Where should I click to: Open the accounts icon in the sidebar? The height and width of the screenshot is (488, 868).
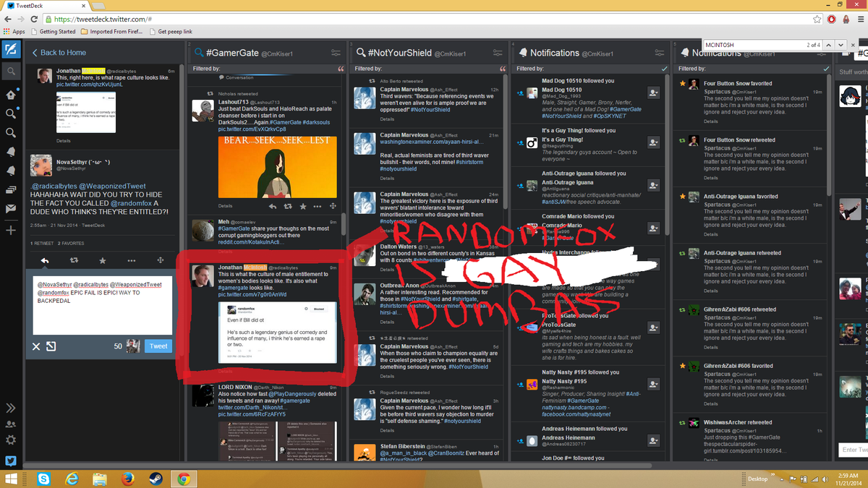pos(11,424)
